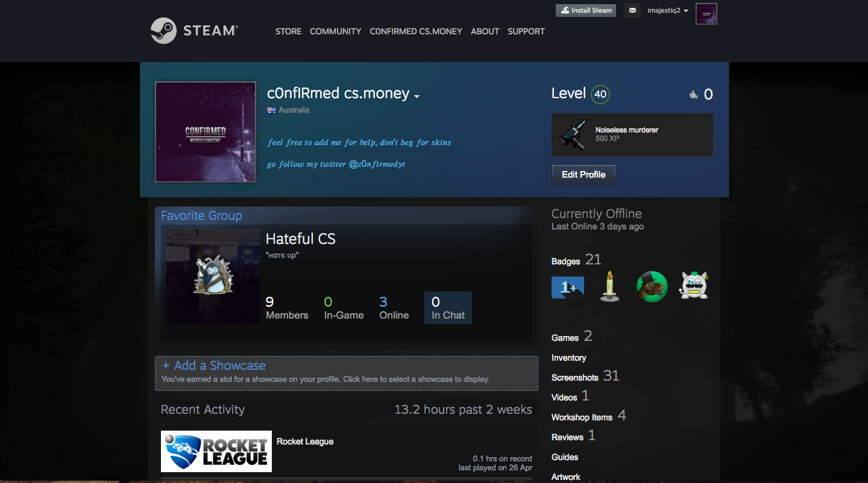Expand the imajestiq2 account dropdown
Image resolution: width=868 pixels, height=483 pixels.
pos(668,10)
